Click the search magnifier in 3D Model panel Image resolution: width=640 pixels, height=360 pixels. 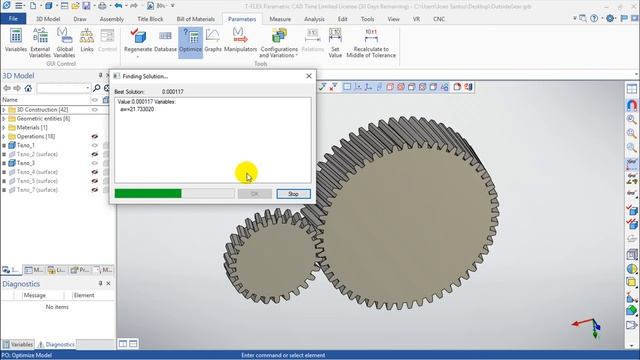pos(97,88)
